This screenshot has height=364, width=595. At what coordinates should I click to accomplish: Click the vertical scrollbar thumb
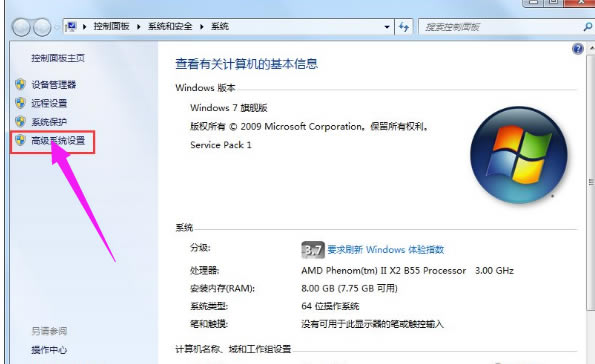click(x=591, y=182)
